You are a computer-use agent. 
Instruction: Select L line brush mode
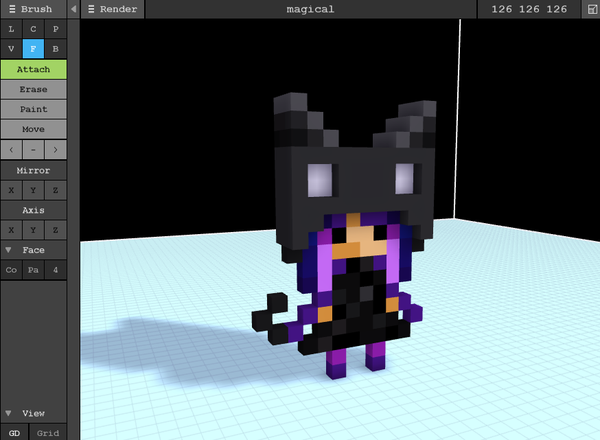(11, 29)
